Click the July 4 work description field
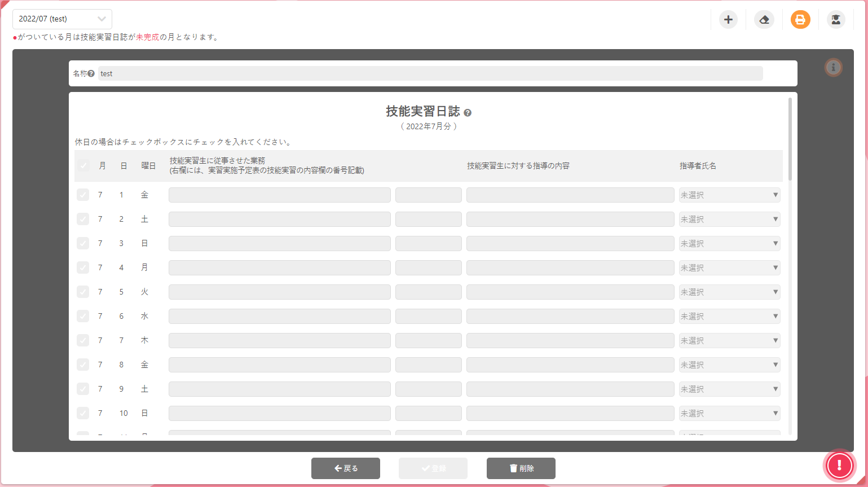Screen dimensions: 868x487 279,268
